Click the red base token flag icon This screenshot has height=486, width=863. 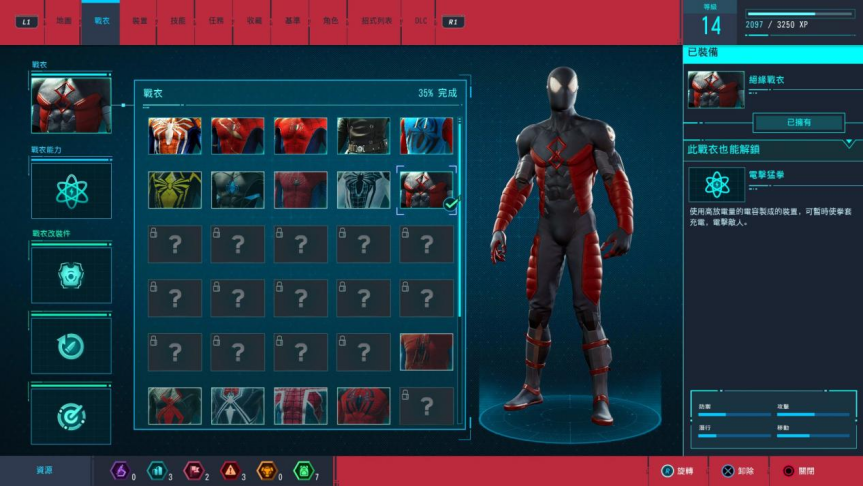194,471
